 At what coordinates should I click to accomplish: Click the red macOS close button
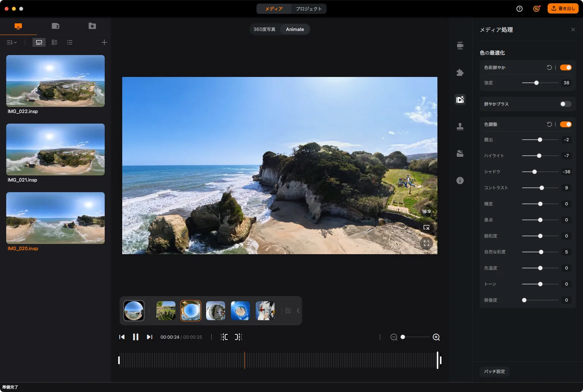click(x=7, y=9)
